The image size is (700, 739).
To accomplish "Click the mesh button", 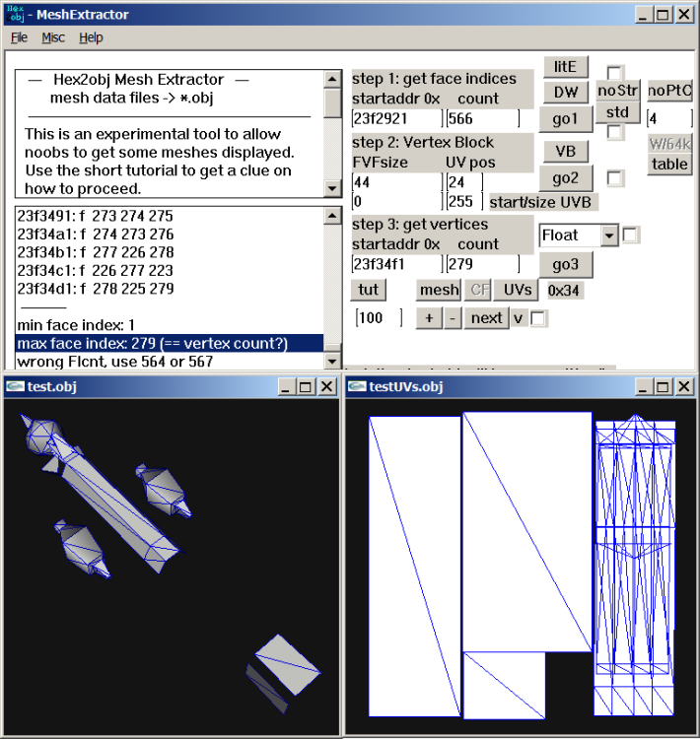I will [439, 290].
